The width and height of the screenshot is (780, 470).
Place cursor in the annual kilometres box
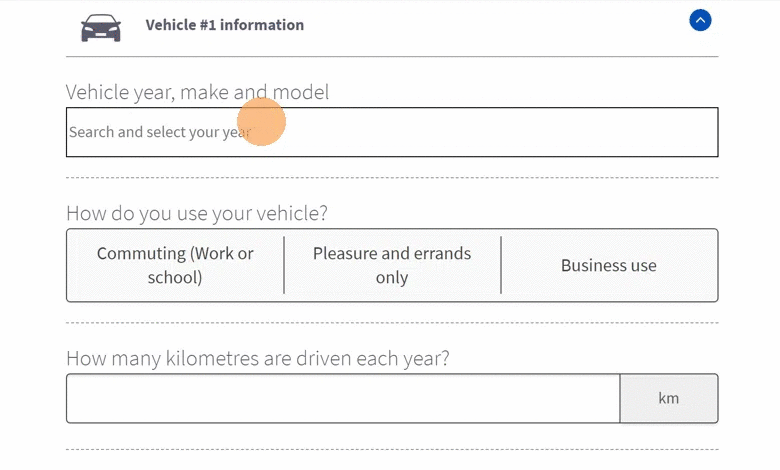pos(343,398)
